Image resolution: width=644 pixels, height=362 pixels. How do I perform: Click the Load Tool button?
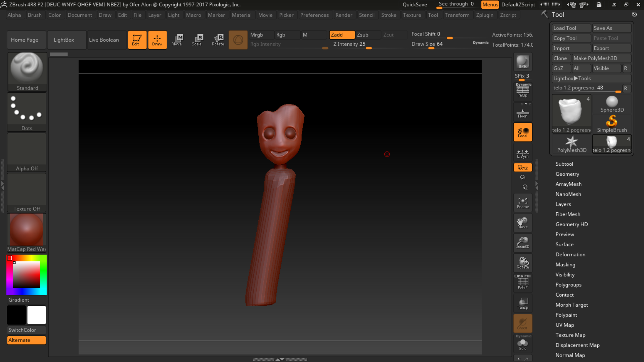pos(571,28)
